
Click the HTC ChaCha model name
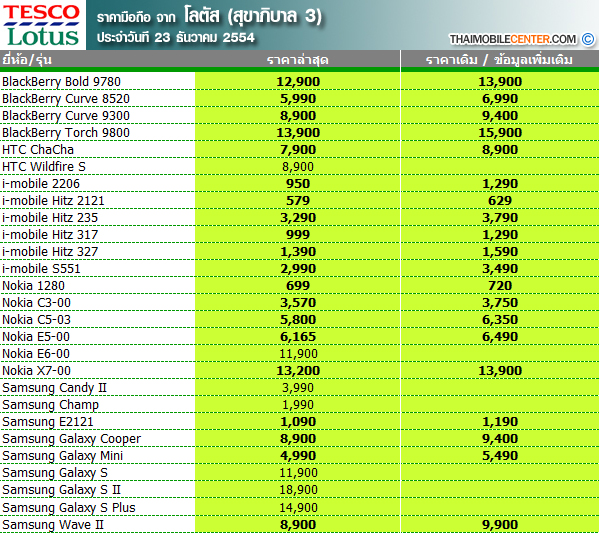click(x=38, y=149)
